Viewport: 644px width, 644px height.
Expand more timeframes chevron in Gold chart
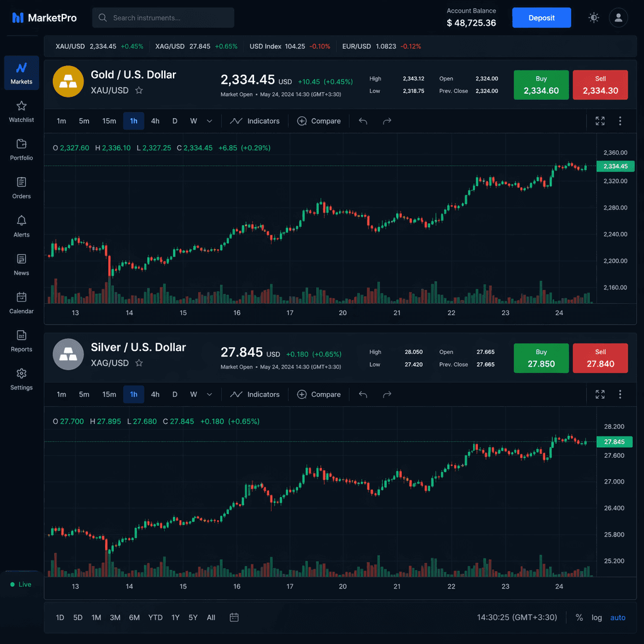209,121
